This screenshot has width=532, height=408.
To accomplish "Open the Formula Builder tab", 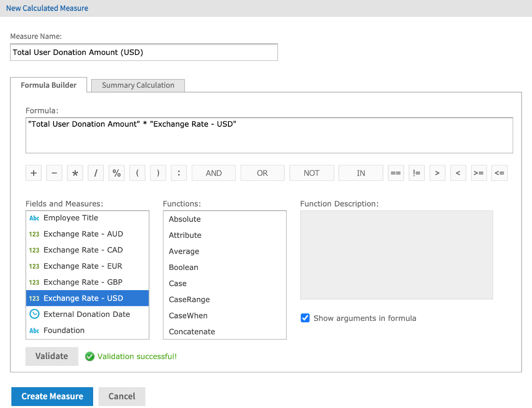I will (48, 85).
